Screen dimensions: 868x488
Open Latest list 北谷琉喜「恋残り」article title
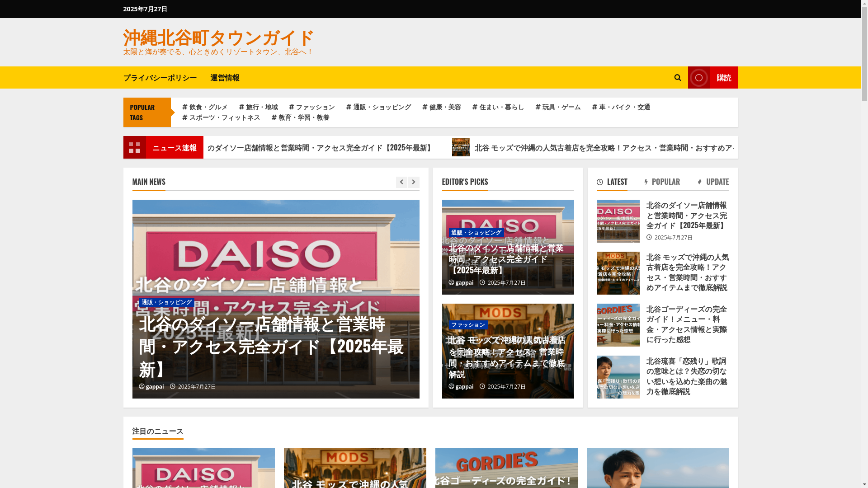[687, 376]
